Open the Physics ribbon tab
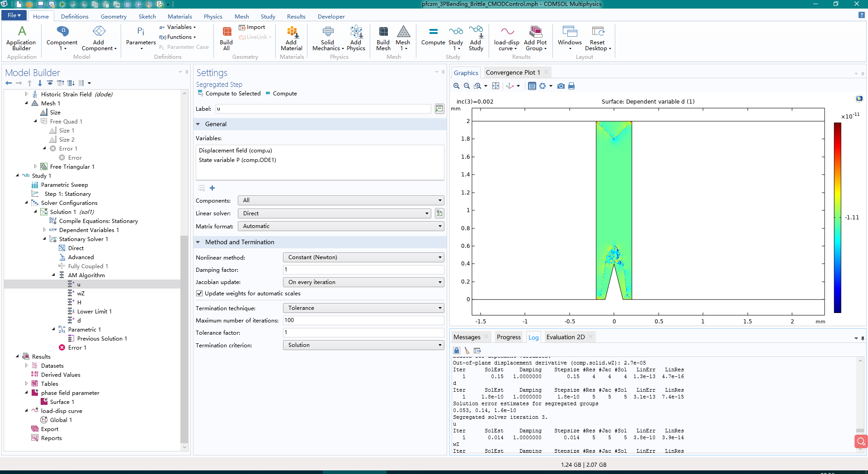This screenshot has width=868, height=474. click(212, 16)
